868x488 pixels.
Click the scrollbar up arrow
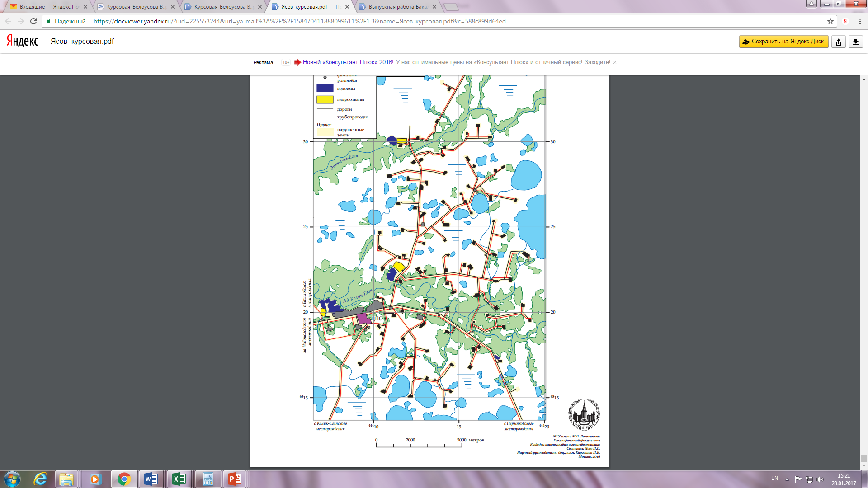coord(864,79)
